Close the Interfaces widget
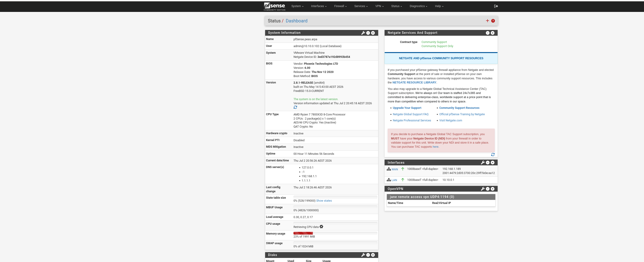The width and height of the screenshot is (644, 262). pyautogui.click(x=493, y=162)
